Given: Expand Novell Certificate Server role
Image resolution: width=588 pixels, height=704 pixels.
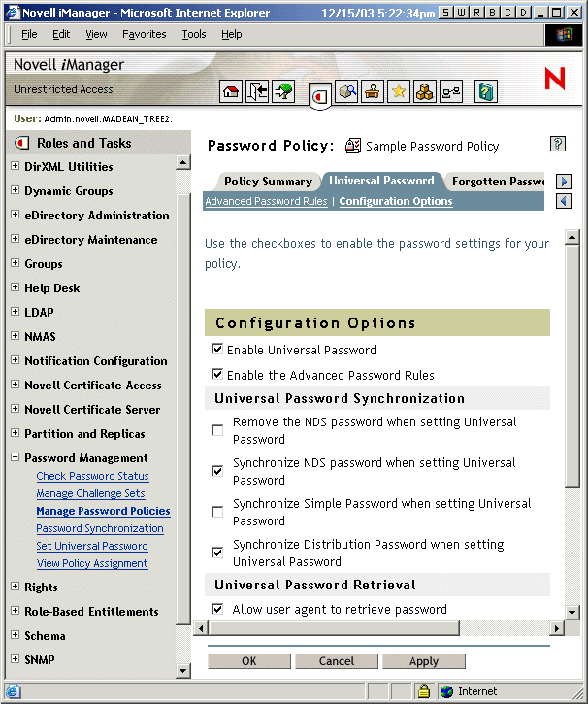Looking at the screenshot, I should click(x=15, y=409).
